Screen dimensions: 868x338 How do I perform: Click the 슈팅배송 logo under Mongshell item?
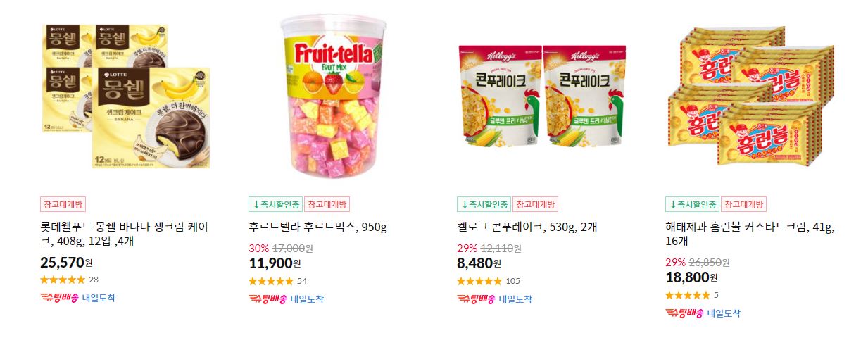pyautogui.click(x=59, y=297)
